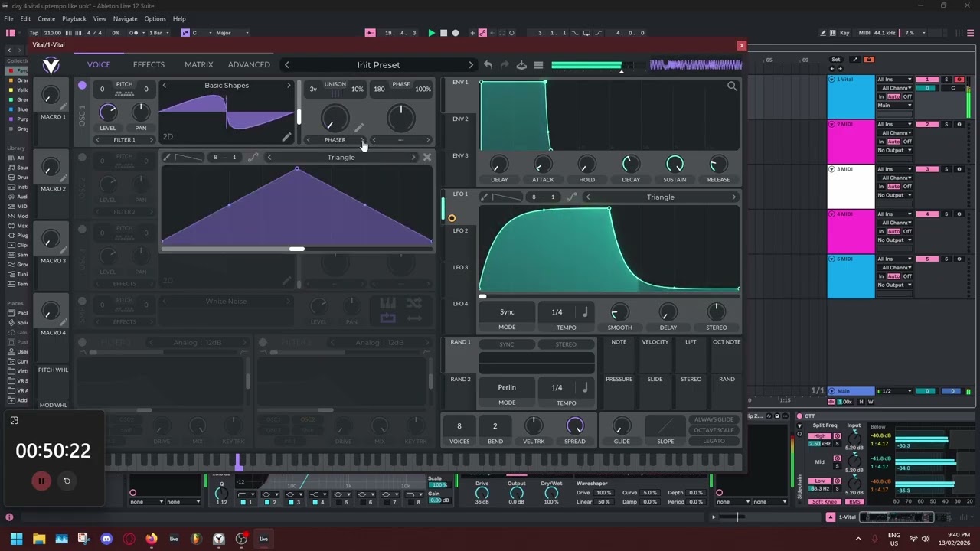Viewport: 980px width, 551px height.
Task: Enable oscillator 2 power button
Action: point(82,158)
